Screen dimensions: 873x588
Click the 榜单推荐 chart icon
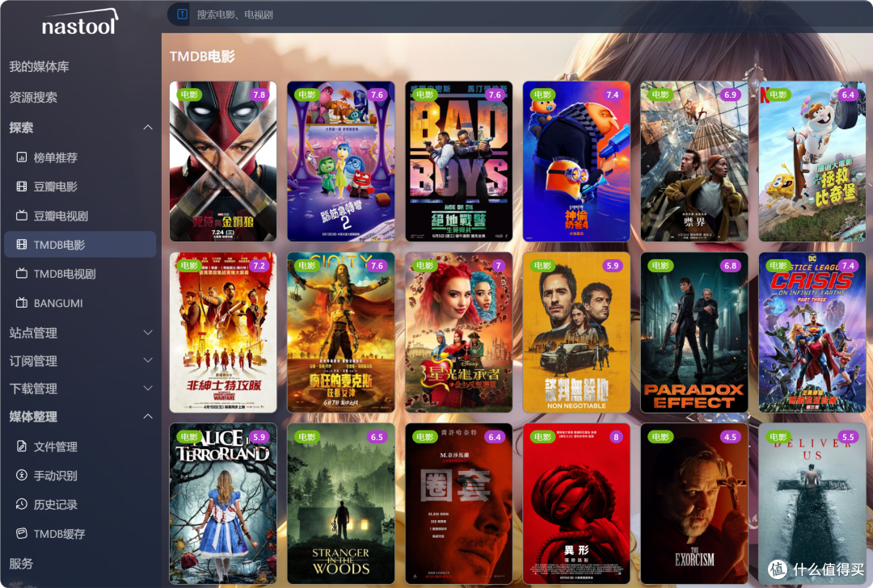click(x=22, y=157)
